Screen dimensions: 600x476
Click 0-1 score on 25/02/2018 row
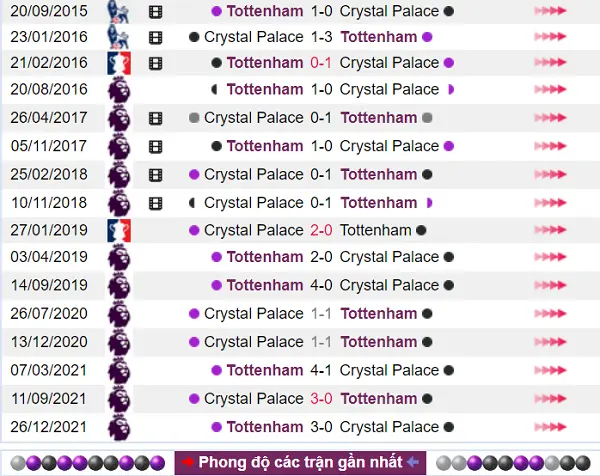tap(321, 174)
